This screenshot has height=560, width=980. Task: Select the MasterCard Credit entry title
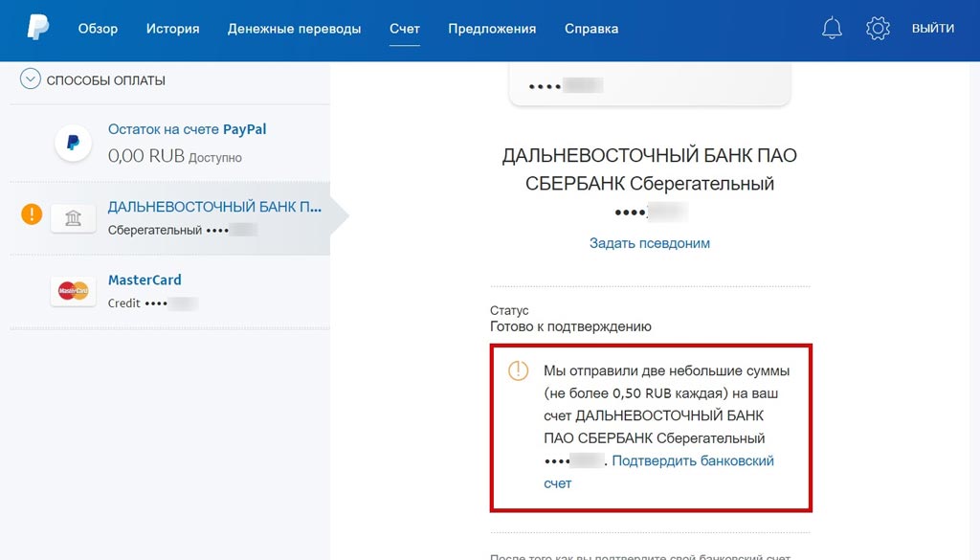(145, 280)
